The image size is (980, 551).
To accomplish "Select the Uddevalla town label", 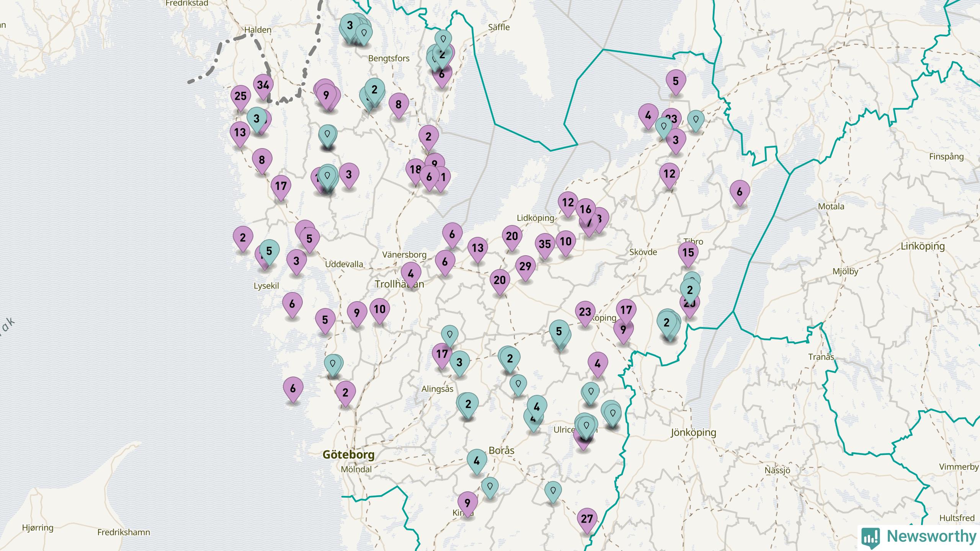I will pyautogui.click(x=344, y=264).
